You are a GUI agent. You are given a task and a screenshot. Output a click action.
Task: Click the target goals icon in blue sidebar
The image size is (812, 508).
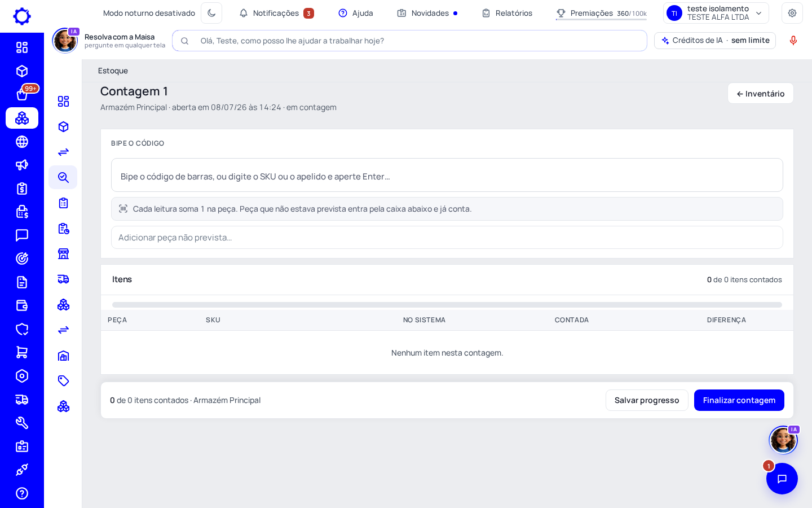(x=22, y=259)
